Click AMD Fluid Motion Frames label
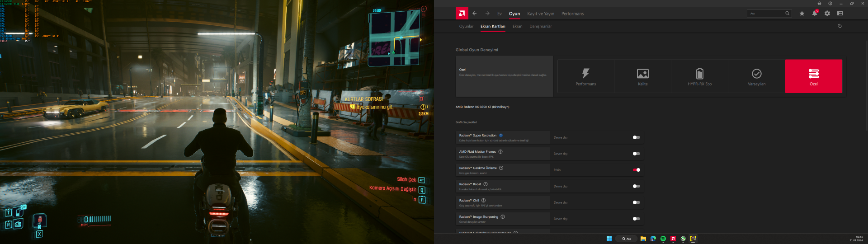The image size is (868, 244). pos(477,152)
